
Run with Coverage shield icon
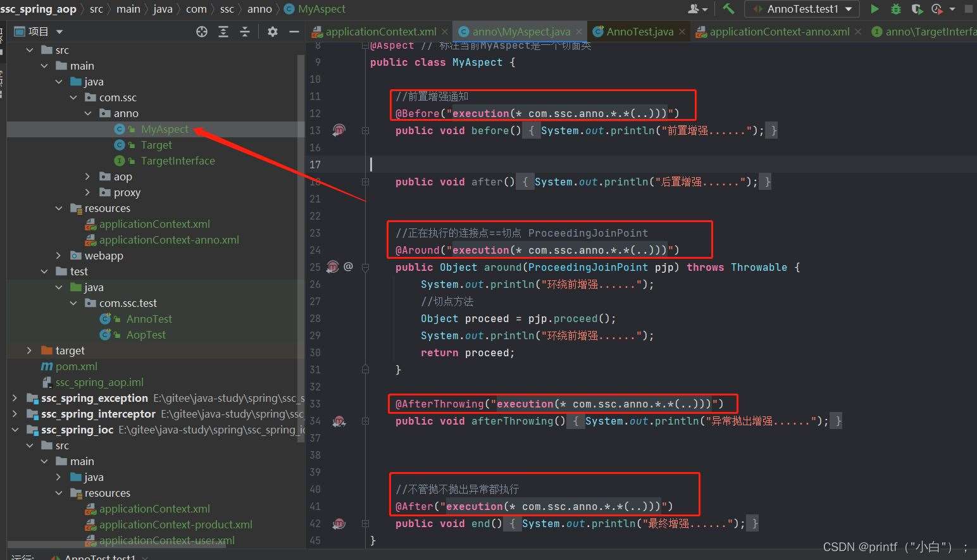[x=916, y=9]
